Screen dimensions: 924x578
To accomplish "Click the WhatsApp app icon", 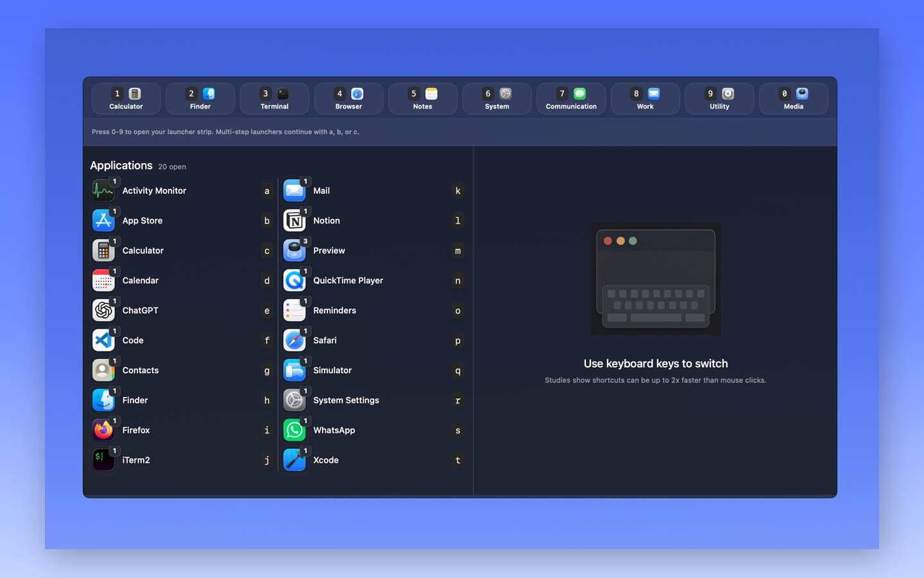I will coord(295,430).
